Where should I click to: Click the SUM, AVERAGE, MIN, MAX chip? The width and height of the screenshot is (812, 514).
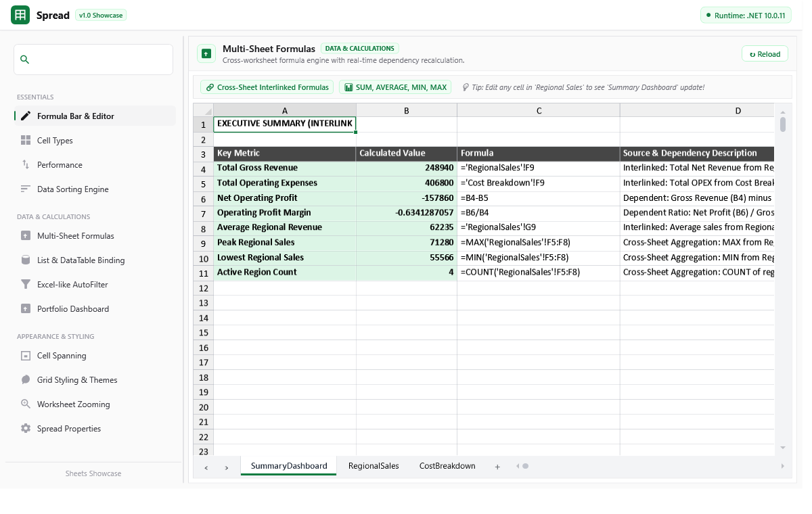point(395,87)
